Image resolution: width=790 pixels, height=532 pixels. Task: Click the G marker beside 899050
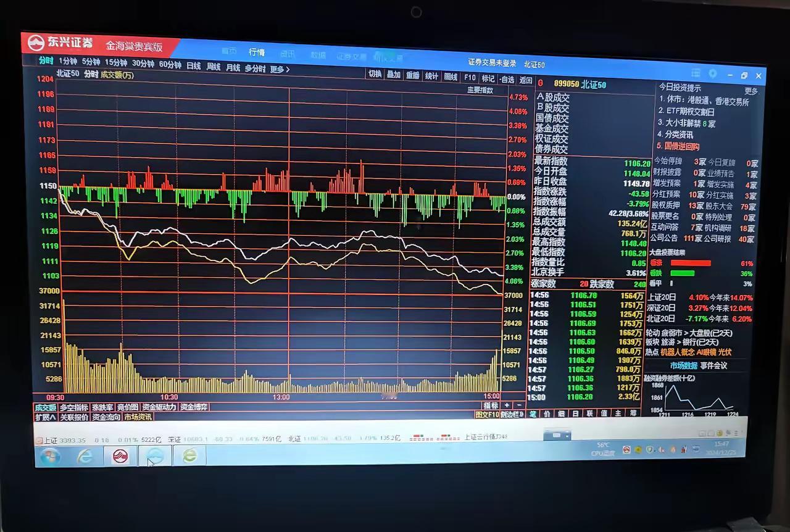pos(540,83)
